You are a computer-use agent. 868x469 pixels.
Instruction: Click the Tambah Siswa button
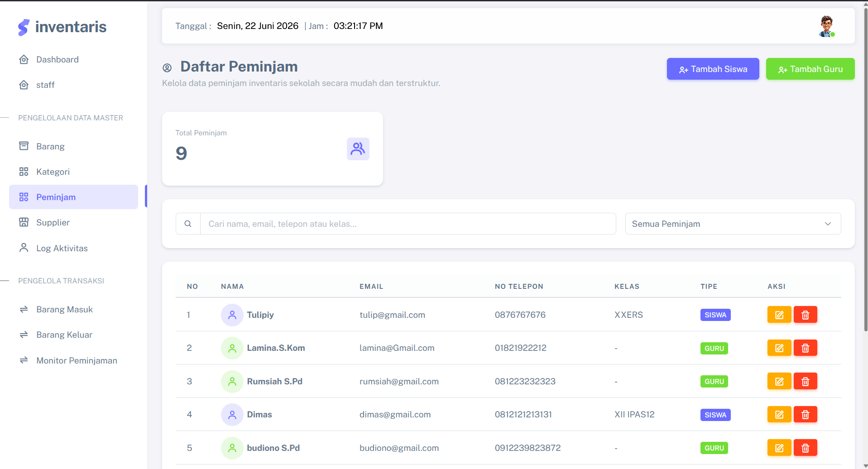(x=713, y=69)
